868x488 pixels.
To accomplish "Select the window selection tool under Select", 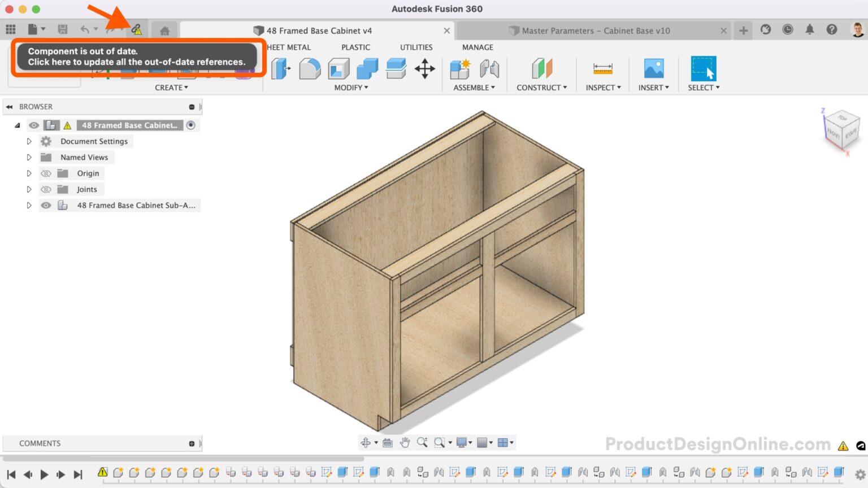I will click(x=702, y=68).
